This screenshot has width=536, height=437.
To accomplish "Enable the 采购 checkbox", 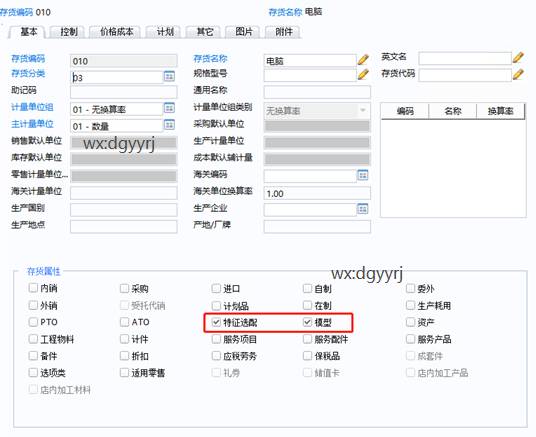I will [x=124, y=289].
